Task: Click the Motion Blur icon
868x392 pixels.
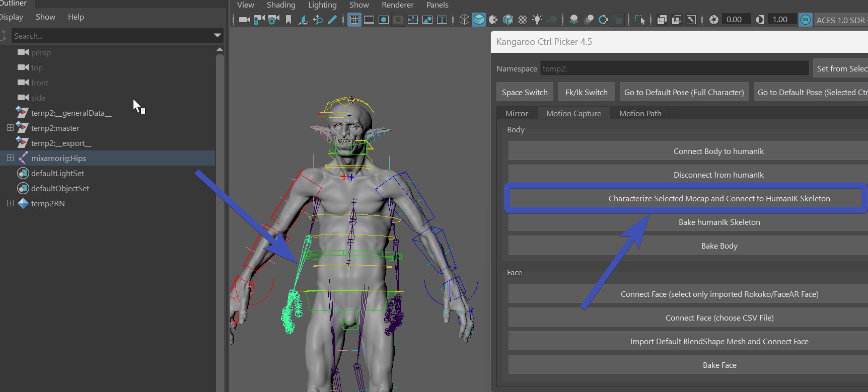Action: [x=588, y=20]
